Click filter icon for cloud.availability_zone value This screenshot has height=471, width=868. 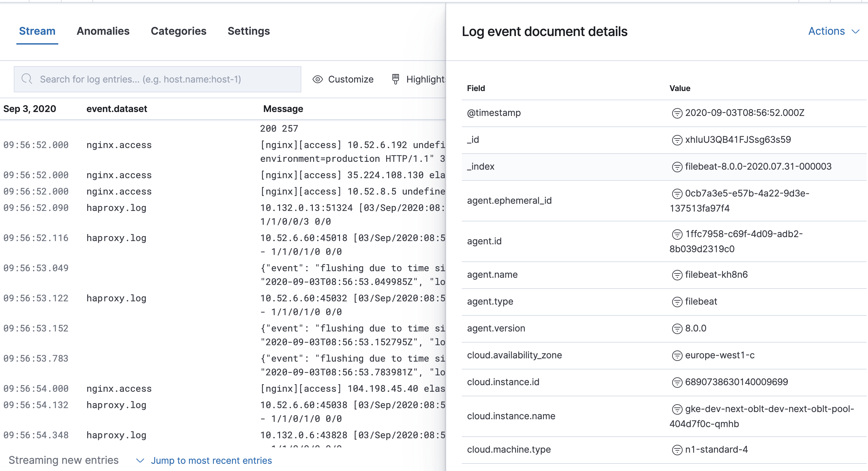click(x=677, y=356)
